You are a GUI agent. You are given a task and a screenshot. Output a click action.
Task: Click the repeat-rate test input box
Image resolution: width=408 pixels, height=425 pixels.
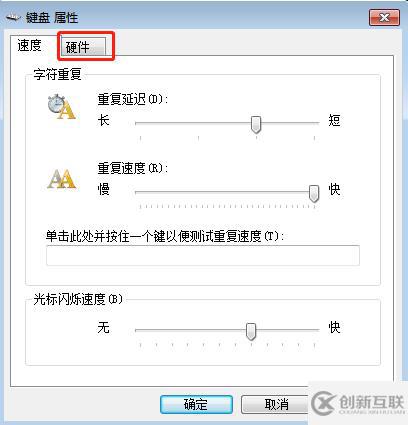pos(203,256)
